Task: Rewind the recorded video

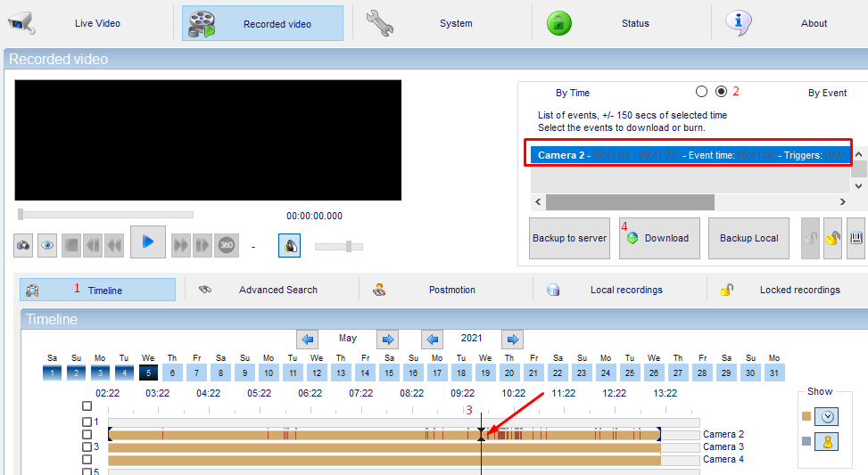Action: coord(114,245)
